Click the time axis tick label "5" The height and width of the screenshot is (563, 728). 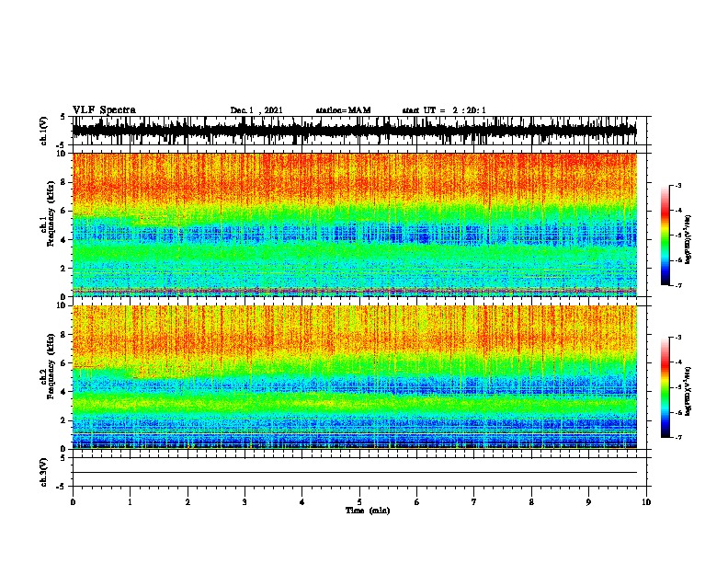[x=359, y=502]
